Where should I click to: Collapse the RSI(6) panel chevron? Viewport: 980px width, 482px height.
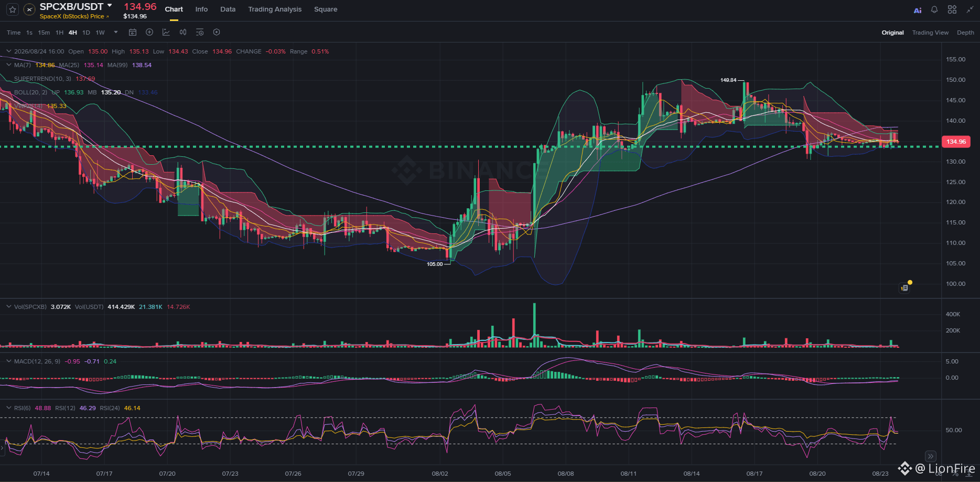point(8,408)
